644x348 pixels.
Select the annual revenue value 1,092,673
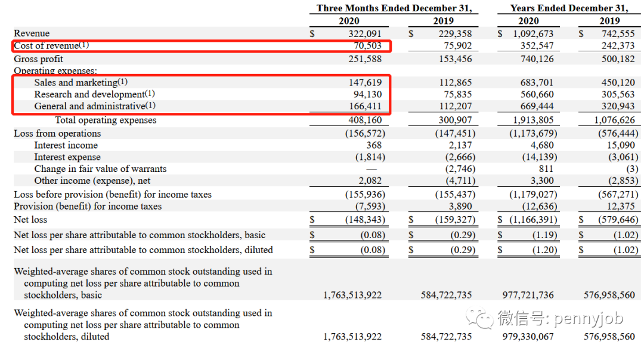(533, 34)
